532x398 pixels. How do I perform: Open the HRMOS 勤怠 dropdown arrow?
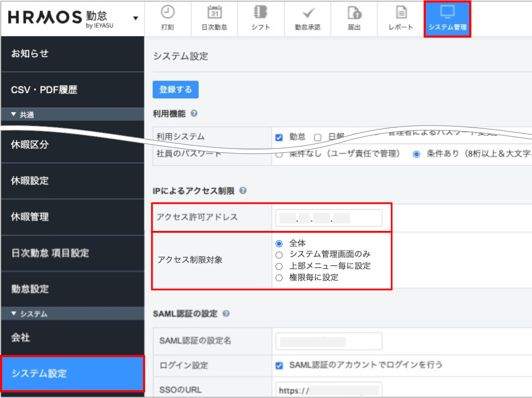135,19
